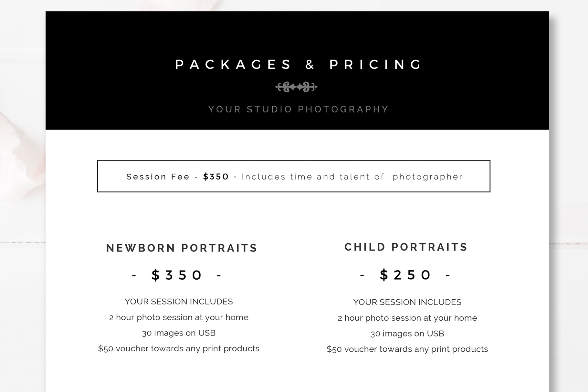Click Newborn '2 hour photo session' line
Viewport: 588px width, 392px height.
point(179,317)
